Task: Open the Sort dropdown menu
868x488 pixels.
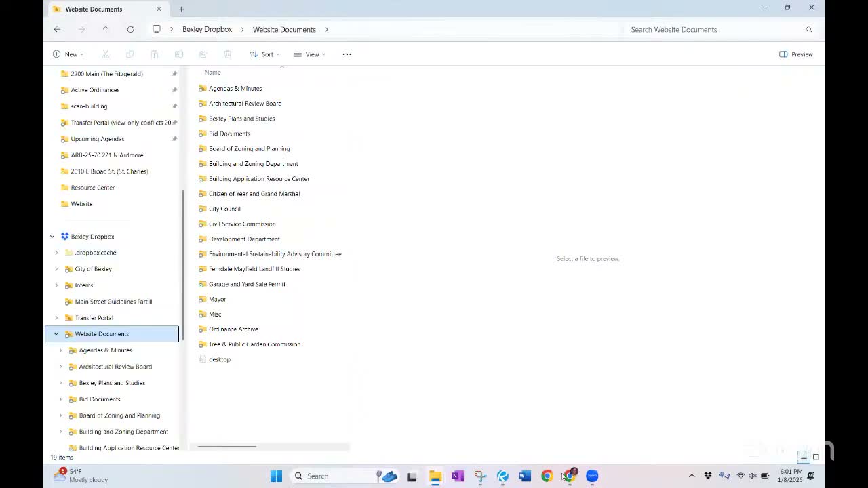Action: tap(264, 54)
